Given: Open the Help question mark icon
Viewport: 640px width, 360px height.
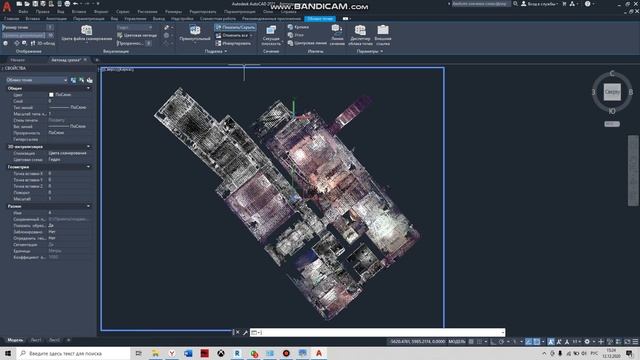Looking at the screenshot, I should (587, 4).
